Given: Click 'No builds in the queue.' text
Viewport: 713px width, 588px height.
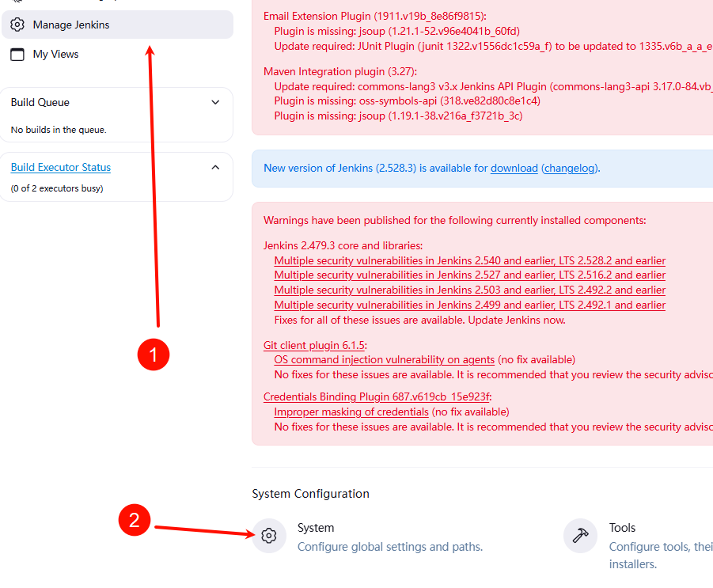Looking at the screenshot, I should (x=59, y=130).
